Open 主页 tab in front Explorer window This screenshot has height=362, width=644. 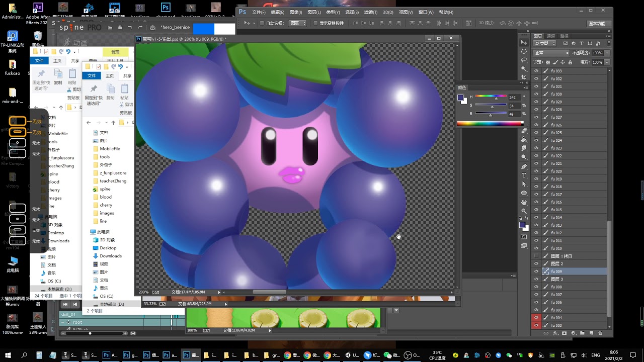pyautogui.click(x=110, y=76)
